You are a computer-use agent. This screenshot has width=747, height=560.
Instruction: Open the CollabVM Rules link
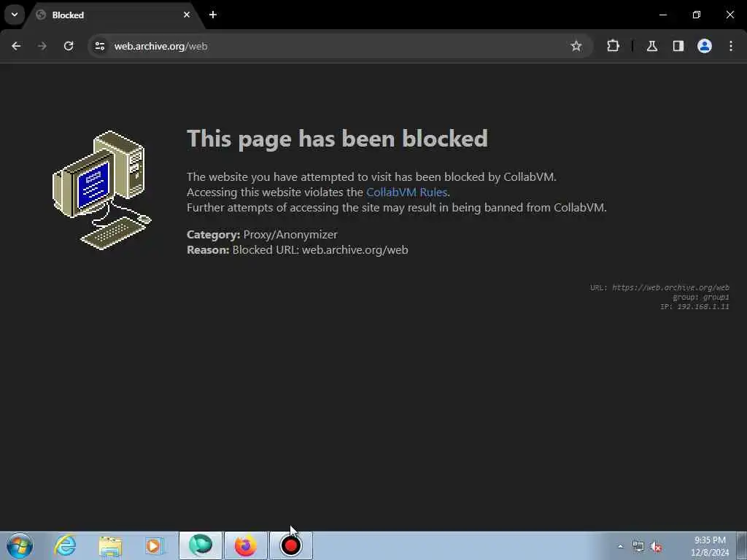coord(406,192)
